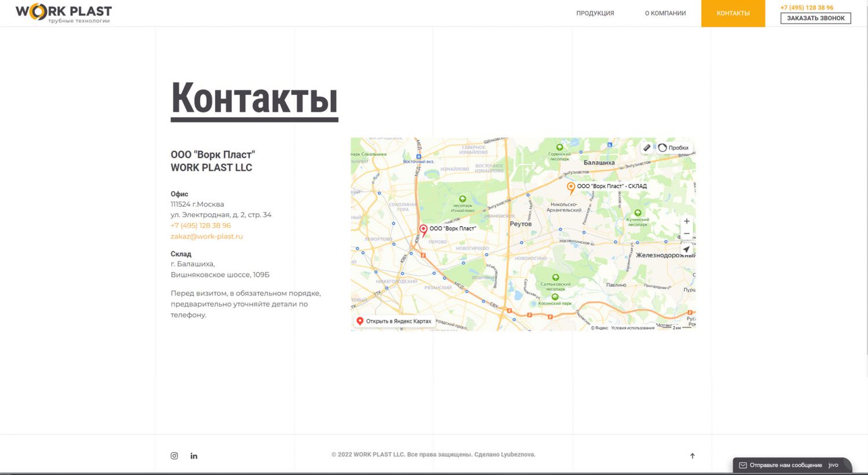Click the Lyubeznova link in footer

[518, 455]
